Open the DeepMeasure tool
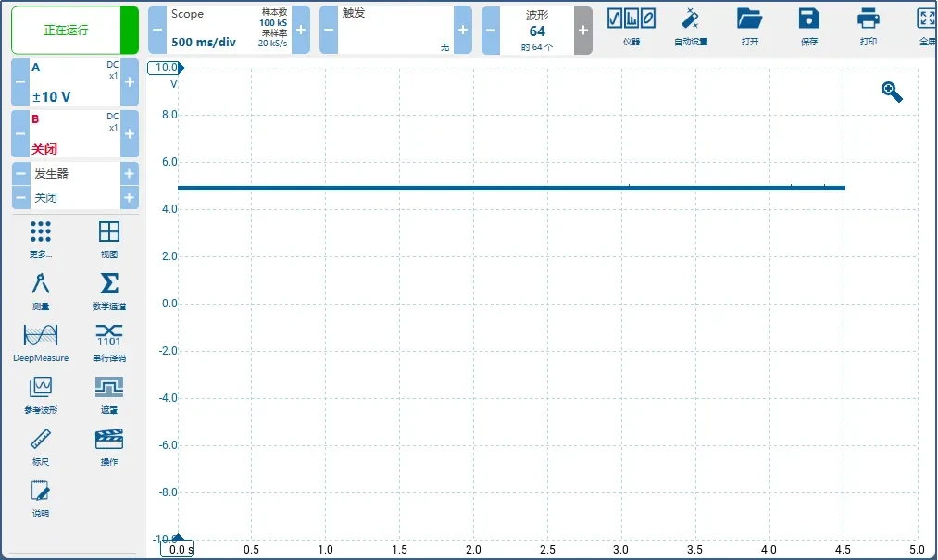The width and height of the screenshot is (938, 560). coord(40,342)
